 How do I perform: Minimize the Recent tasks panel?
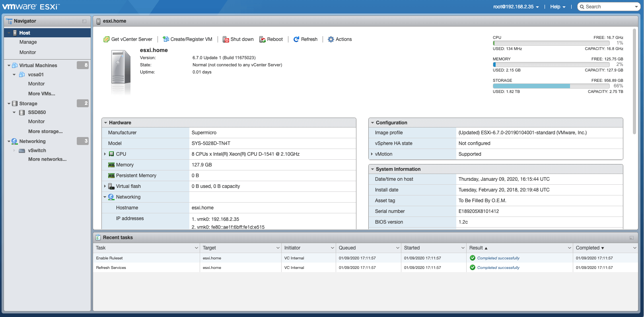pos(632,238)
